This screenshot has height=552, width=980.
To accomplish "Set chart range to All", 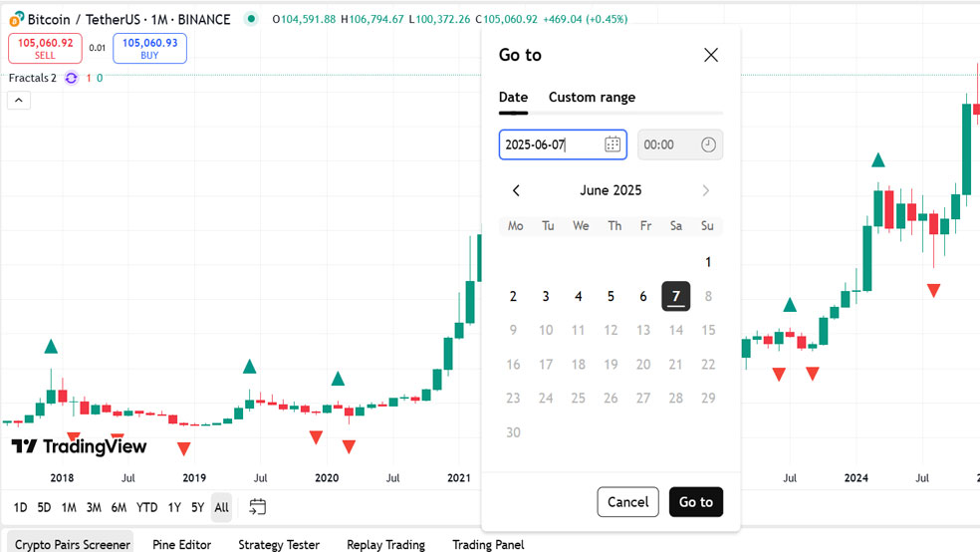I will tap(221, 507).
